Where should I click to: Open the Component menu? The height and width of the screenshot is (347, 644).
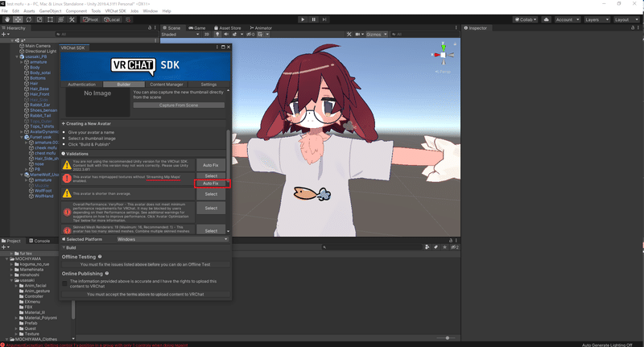tap(76, 11)
